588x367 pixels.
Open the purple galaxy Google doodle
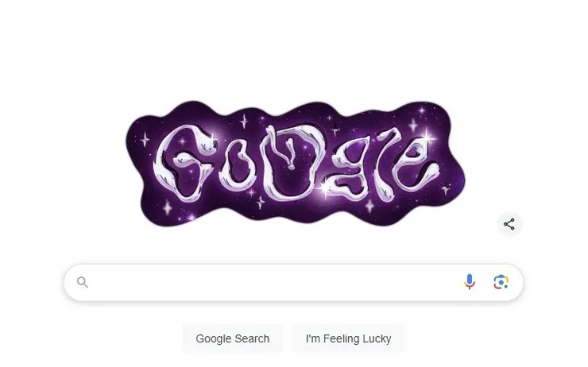(295, 164)
